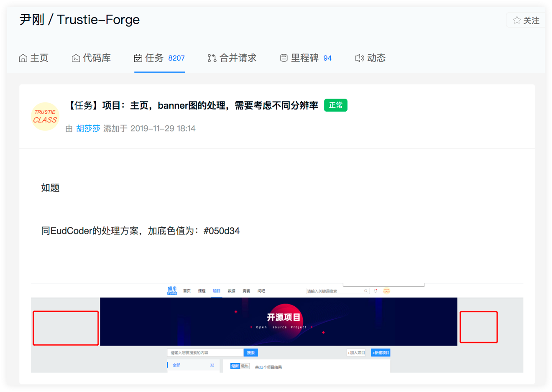The height and width of the screenshot is (392, 552).
Task: Click the calendar-check icon beside 任务
Action: (x=138, y=58)
